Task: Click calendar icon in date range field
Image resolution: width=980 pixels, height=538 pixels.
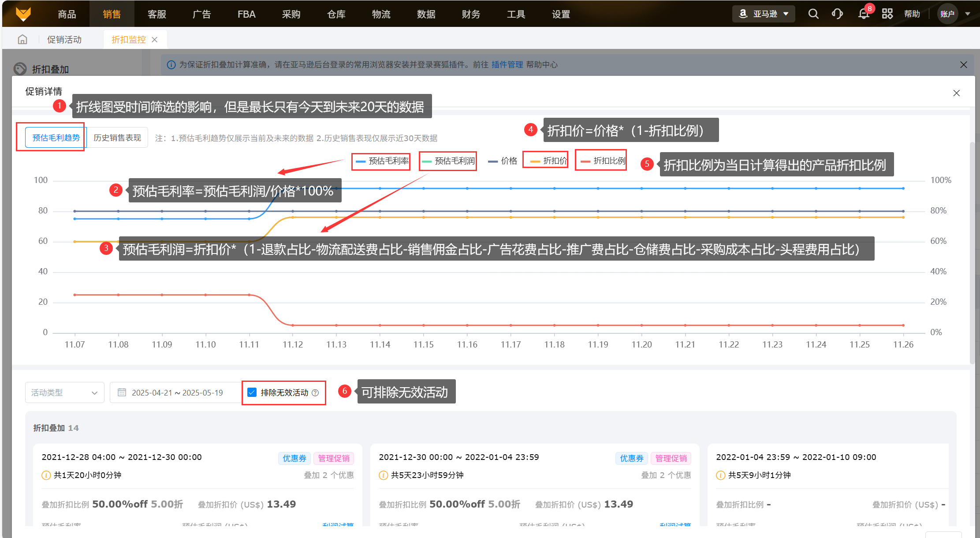Action: tap(122, 392)
